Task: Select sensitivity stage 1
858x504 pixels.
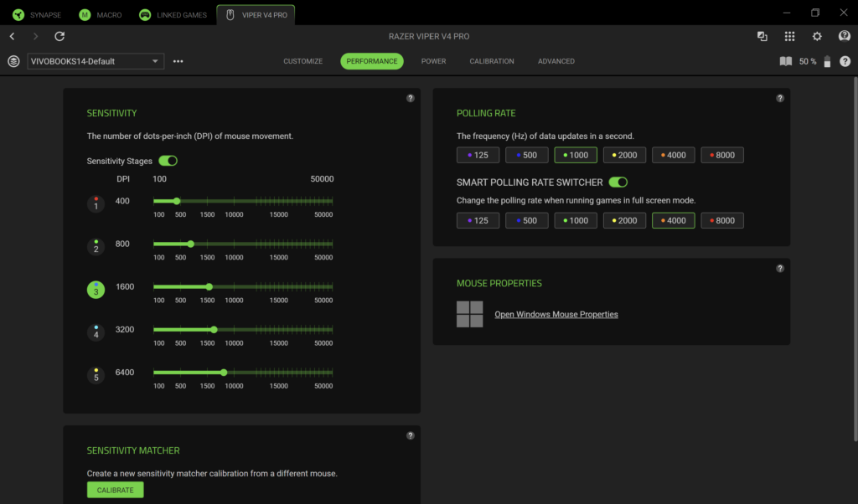Action: click(x=96, y=204)
